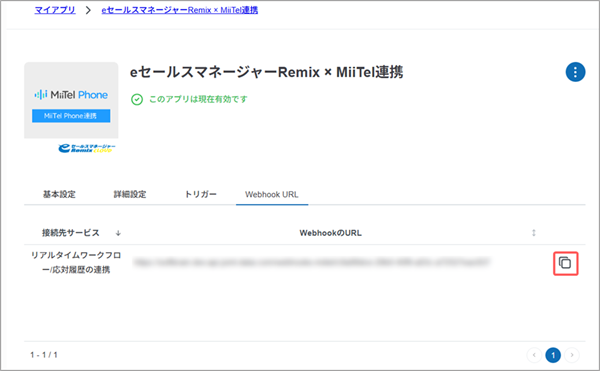
Task: Switch to the トリガー tab
Action: pos(201,194)
